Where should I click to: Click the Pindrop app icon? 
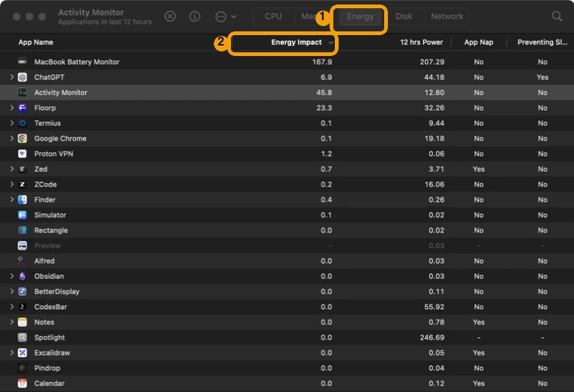[x=22, y=368]
